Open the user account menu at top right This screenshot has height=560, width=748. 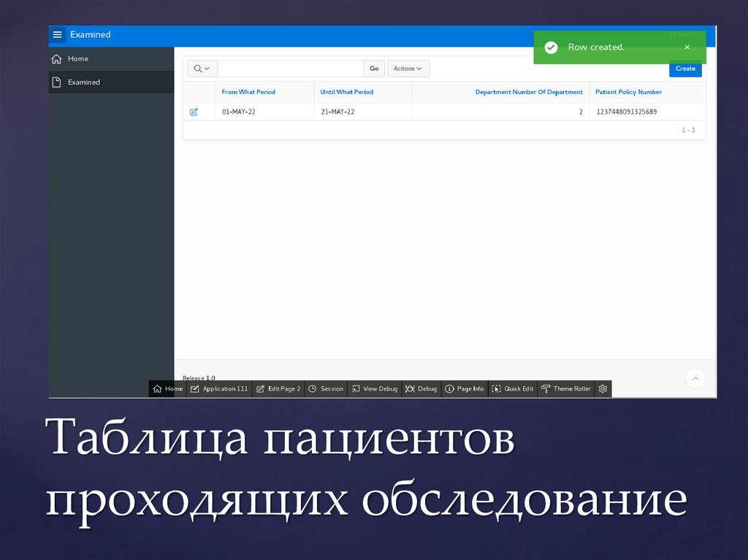(x=684, y=34)
